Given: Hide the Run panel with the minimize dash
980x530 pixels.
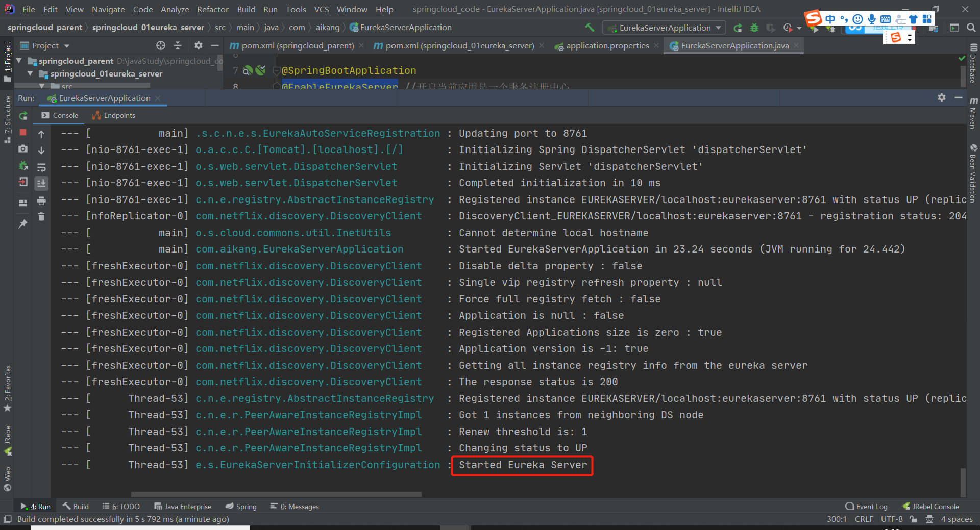Looking at the screenshot, I should [x=959, y=97].
